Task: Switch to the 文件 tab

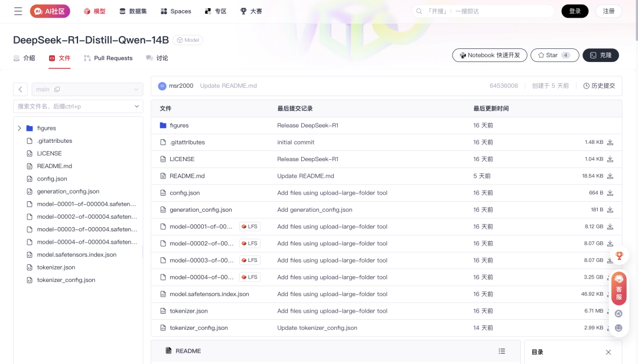Action: [x=60, y=58]
